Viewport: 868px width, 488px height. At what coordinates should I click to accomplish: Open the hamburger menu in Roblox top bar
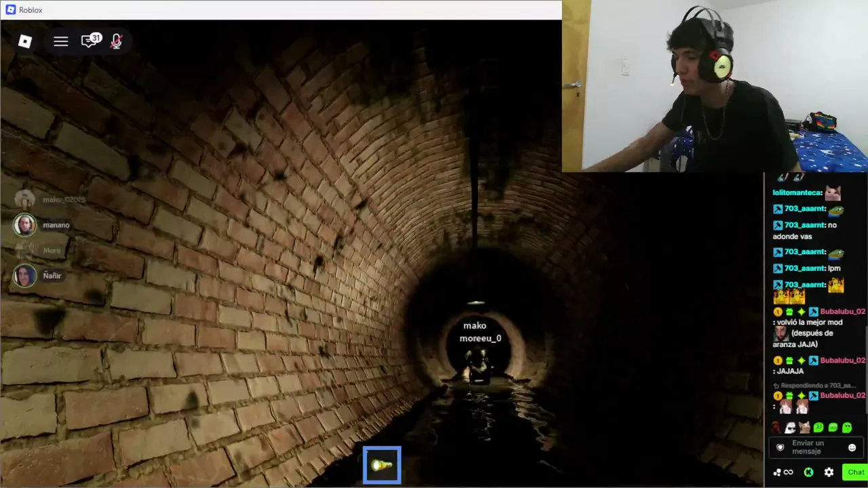coord(61,41)
